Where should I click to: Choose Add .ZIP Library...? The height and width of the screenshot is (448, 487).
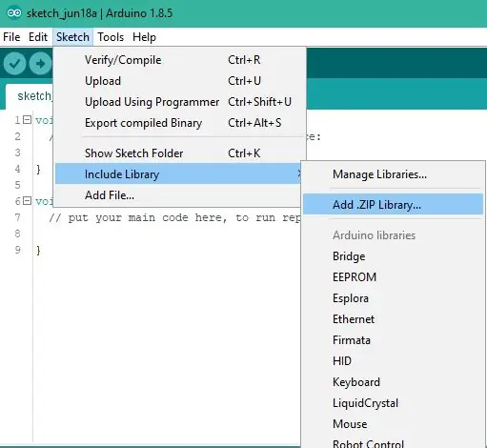point(393,205)
